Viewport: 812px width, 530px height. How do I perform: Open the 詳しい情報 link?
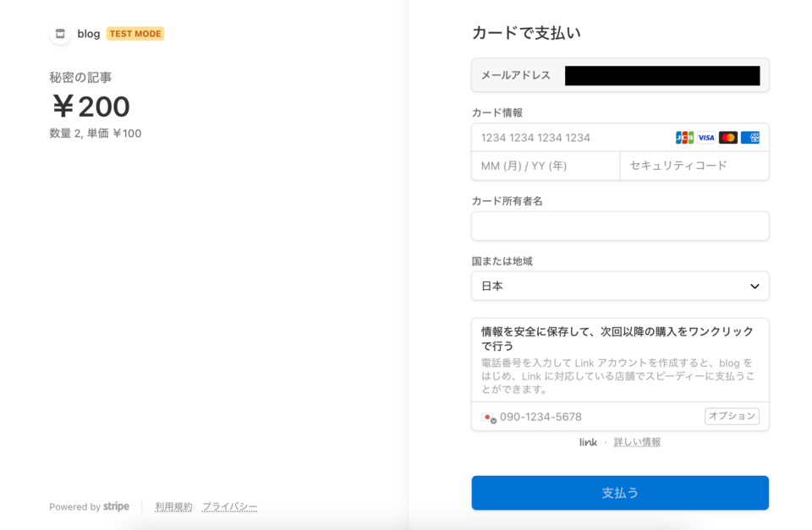point(637,442)
